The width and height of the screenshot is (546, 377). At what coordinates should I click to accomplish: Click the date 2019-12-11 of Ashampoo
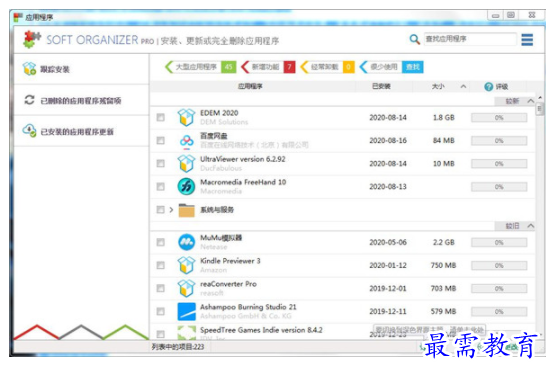coord(388,312)
